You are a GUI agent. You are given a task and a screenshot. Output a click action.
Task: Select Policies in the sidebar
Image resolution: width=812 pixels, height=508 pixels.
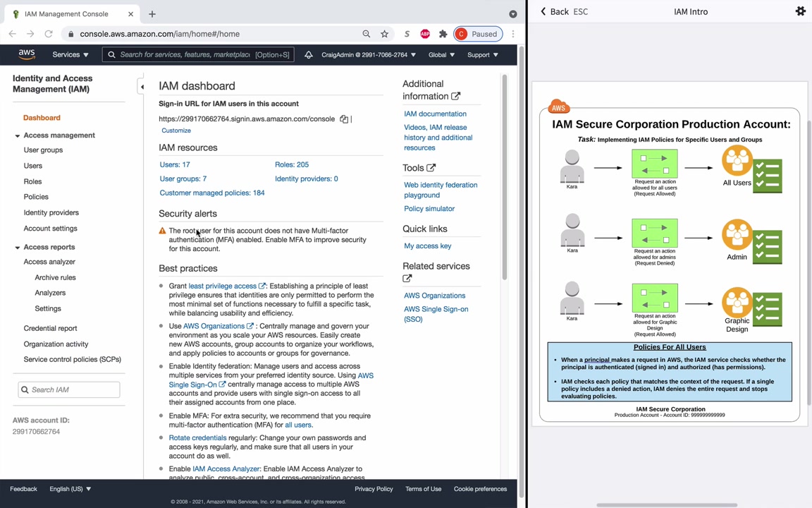[36, 197]
